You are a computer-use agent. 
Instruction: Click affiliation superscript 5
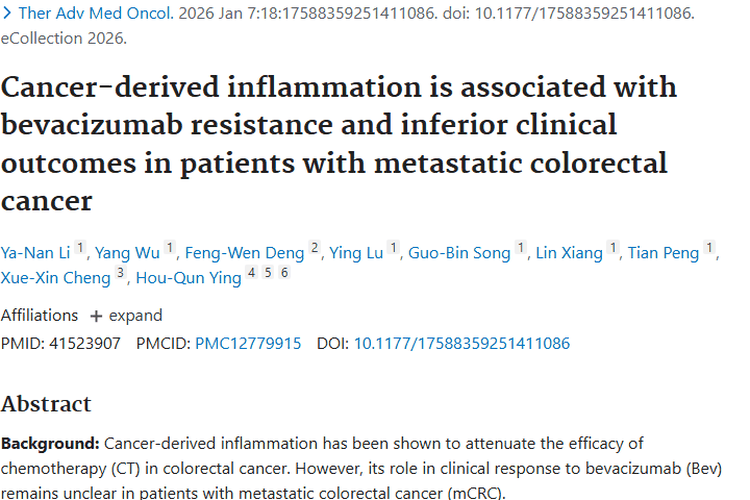click(x=268, y=273)
